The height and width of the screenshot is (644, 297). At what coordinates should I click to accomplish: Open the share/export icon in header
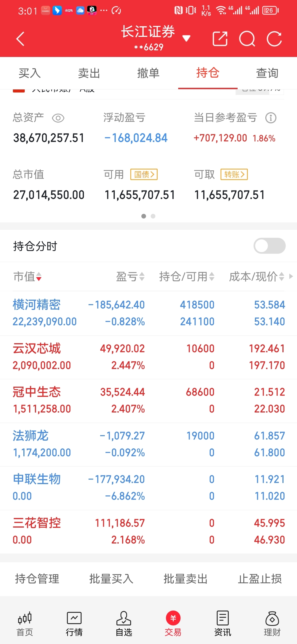click(220, 39)
